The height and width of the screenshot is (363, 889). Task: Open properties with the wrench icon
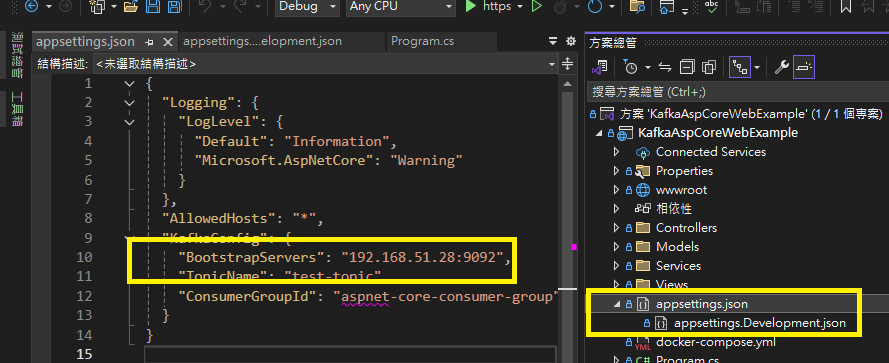pyautogui.click(x=782, y=67)
